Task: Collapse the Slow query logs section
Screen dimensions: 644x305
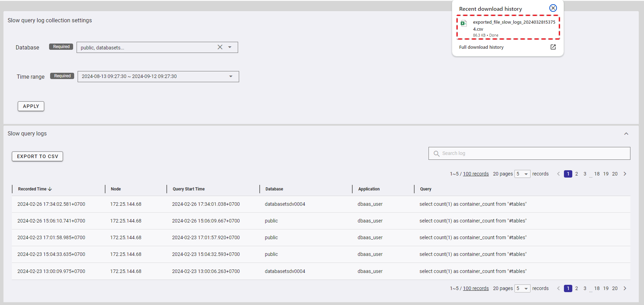Action: (626, 134)
